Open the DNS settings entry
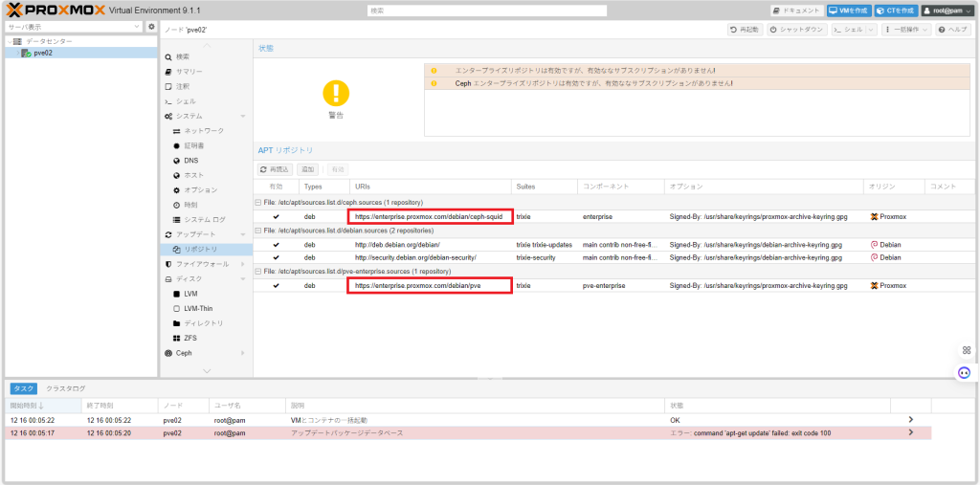The width and height of the screenshot is (980, 485). pyautogui.click(x=190, y=161)
